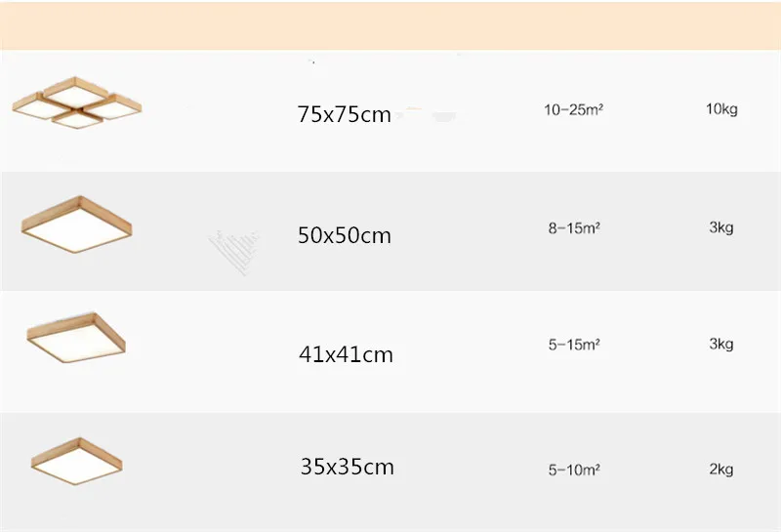Click the 5–15m² area text
This screenshot has width=781, height=532.
(574, 345)
